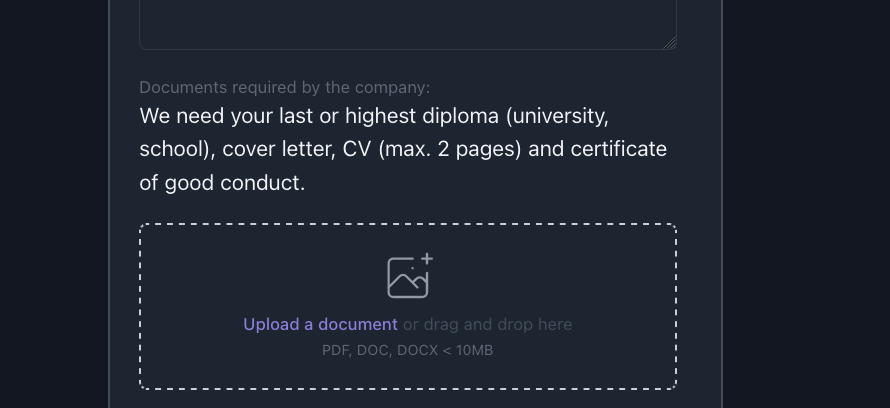Screen dimensions: 890x408
Task: Click the "or drag and drop here" text
Action: point(487,324)
